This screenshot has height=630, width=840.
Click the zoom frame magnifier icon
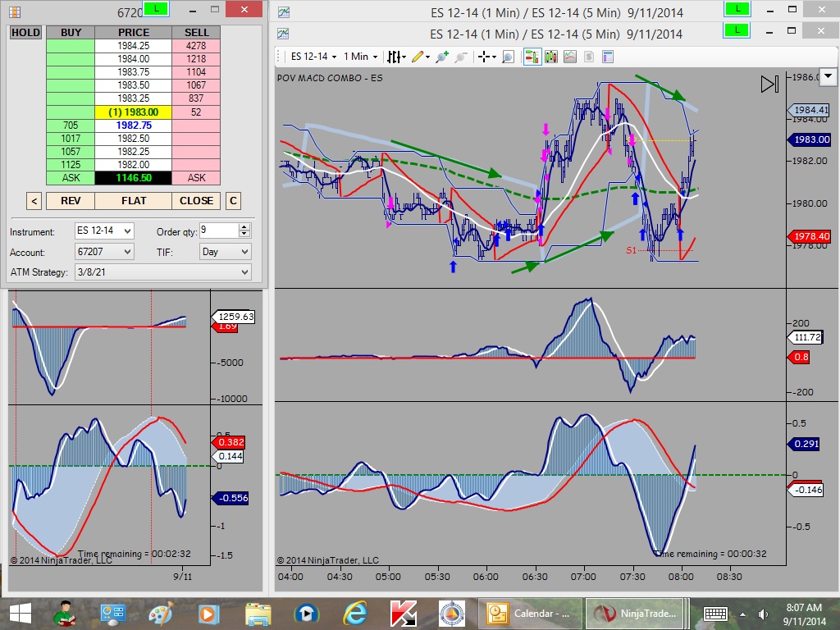pyautogui.click(x=508, y=57)
